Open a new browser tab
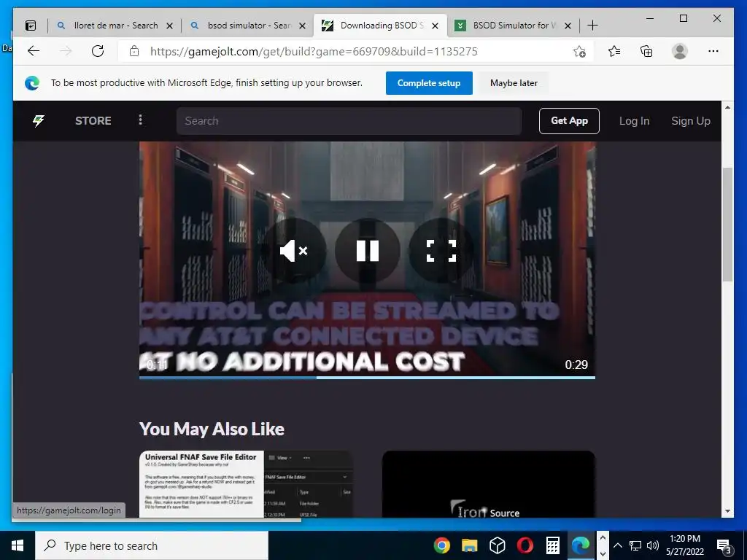 (592, 26)
